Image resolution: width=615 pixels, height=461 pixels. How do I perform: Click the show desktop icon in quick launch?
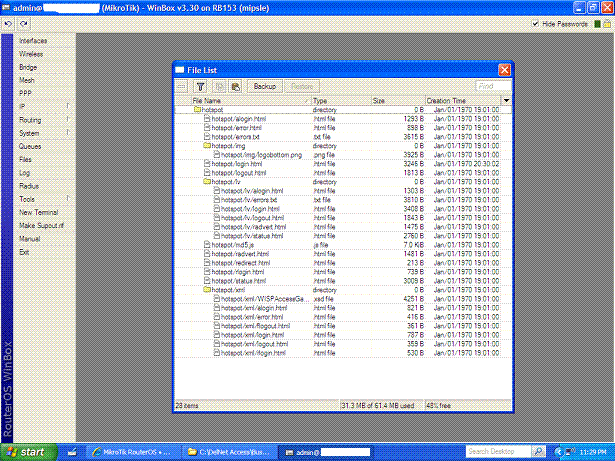[x=72, y=452]
